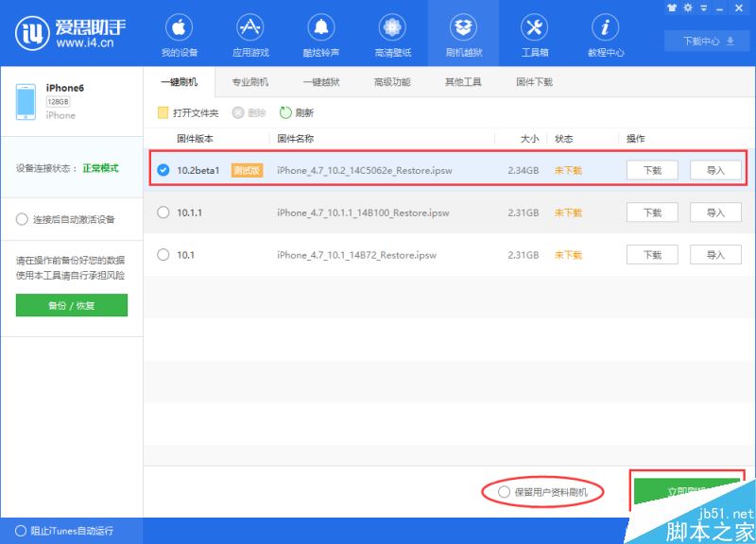The width and height of the screenshot is (756, 544).
Task: Switch to the 一键刷机 tab
Action: pos(180,82)
